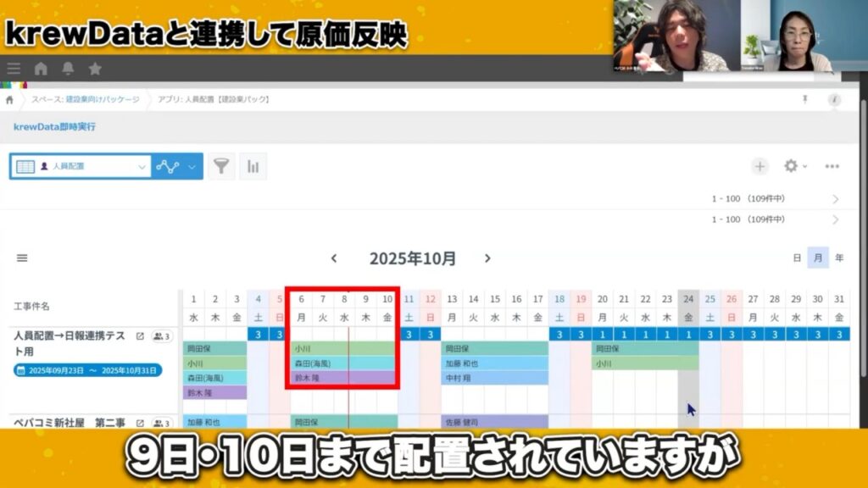
Task: Open the app settings gear icon
Action: tap(791, 166)
